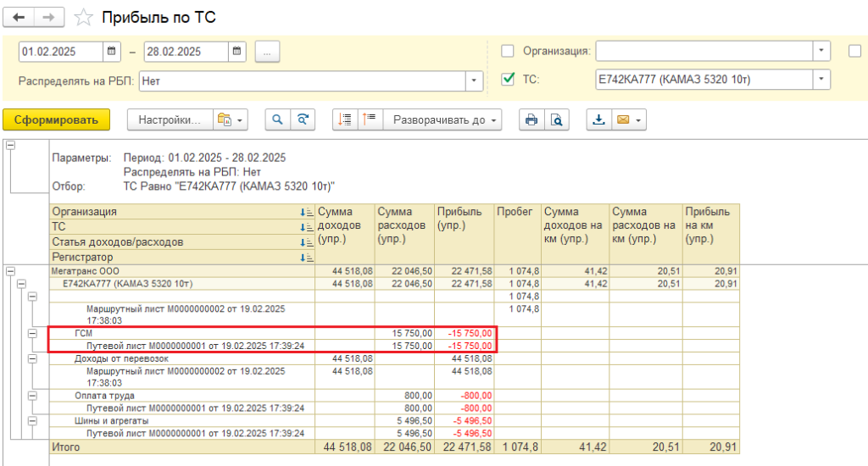Open the Распределять на РБП dropdown
The image size is (868, 466).
pyautogui.click(x=474, y=80)
